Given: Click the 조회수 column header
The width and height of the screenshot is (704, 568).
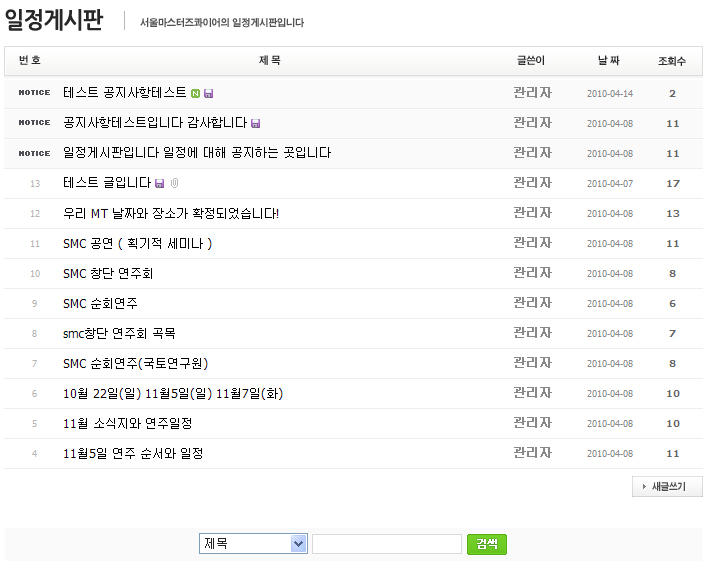Looking at the screenshot, I should tap(672, 61).
